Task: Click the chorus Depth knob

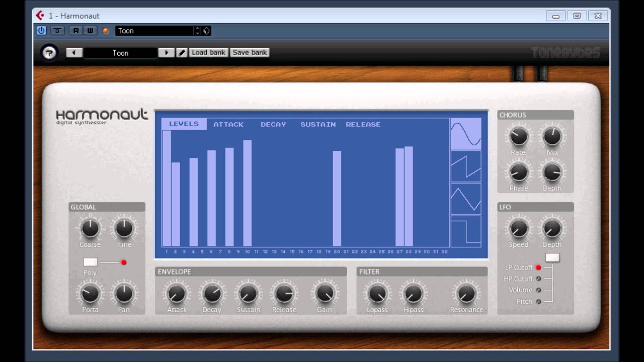Action: coord(552,172)
